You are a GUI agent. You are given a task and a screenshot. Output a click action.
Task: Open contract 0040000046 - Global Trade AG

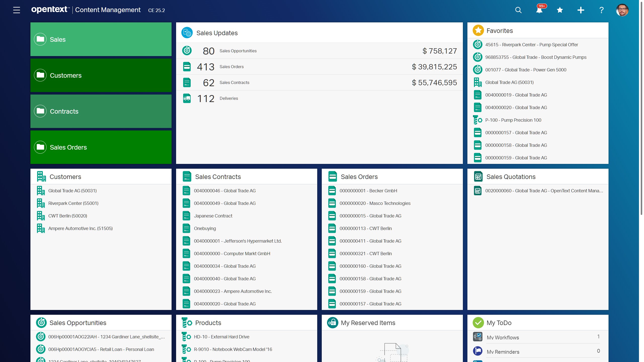tap(247, 191)
